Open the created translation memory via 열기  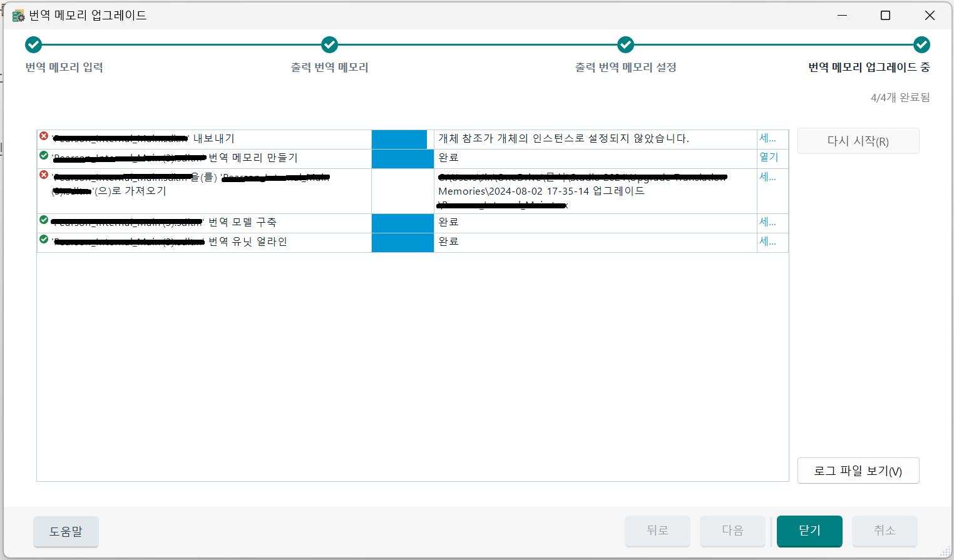click(x=770, y=158)
